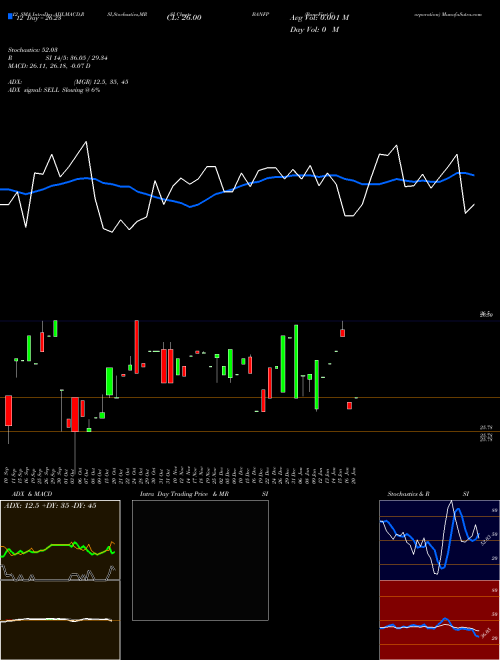This screenshot has height=660, width=500.
Task: Click the tallest green candlestick near 31 Dec
Action: [296, 362]
